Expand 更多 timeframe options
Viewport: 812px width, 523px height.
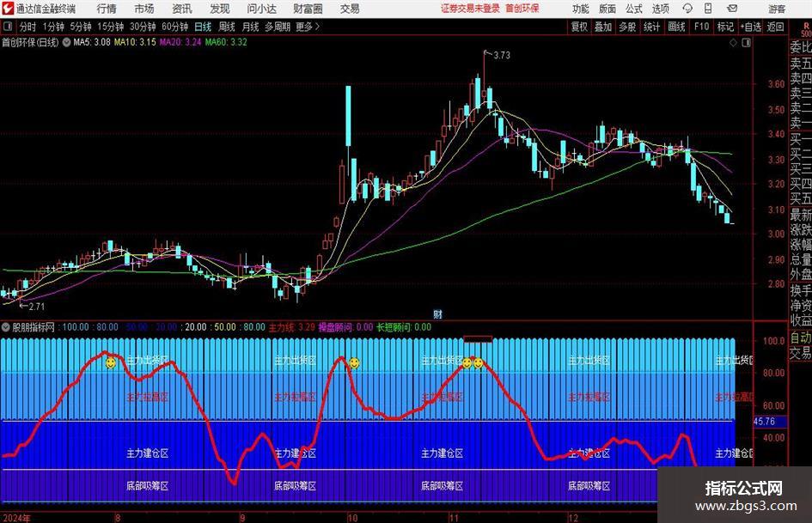pos(308,27)
